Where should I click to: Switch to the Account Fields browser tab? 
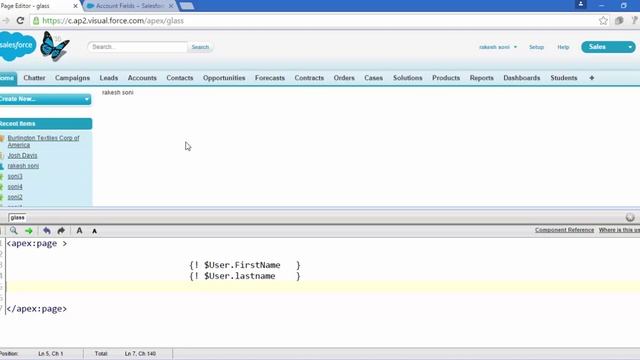click(129, 6)
